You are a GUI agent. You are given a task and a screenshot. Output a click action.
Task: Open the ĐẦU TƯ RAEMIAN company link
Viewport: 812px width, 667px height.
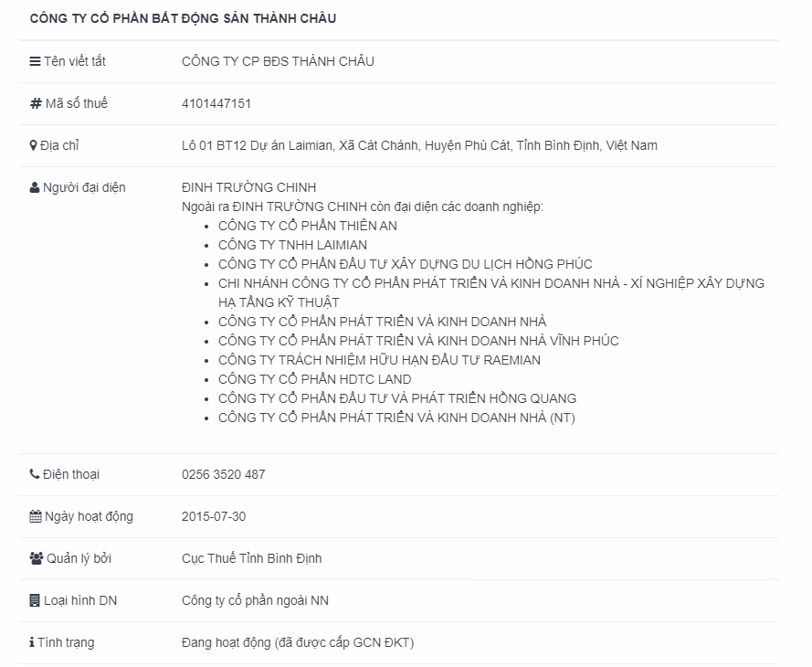(379, 360)
